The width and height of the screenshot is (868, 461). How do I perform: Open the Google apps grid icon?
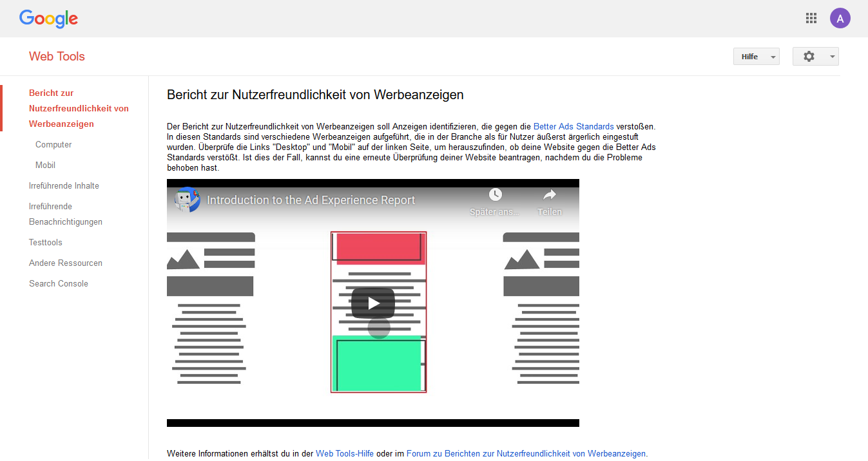point(811,18)
